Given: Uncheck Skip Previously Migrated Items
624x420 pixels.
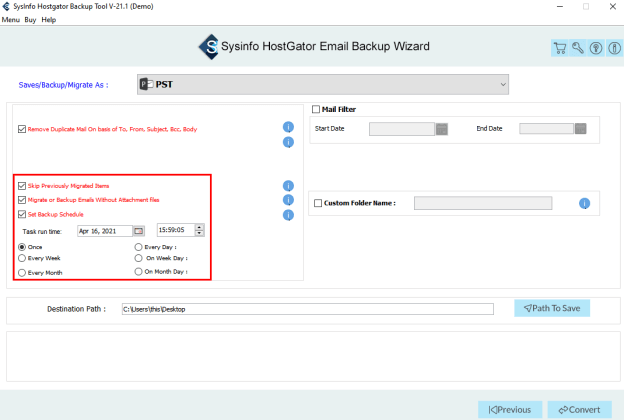Looking at the screenshot, I should coord(22,186).
